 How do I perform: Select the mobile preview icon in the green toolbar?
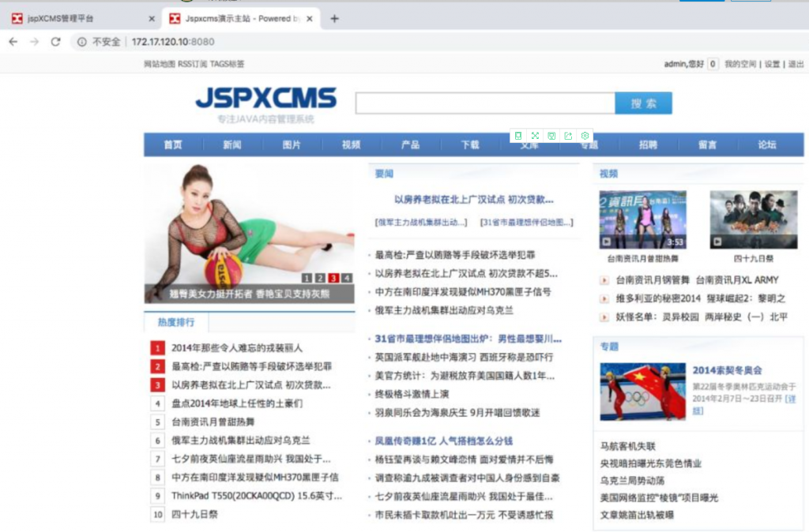517,135
